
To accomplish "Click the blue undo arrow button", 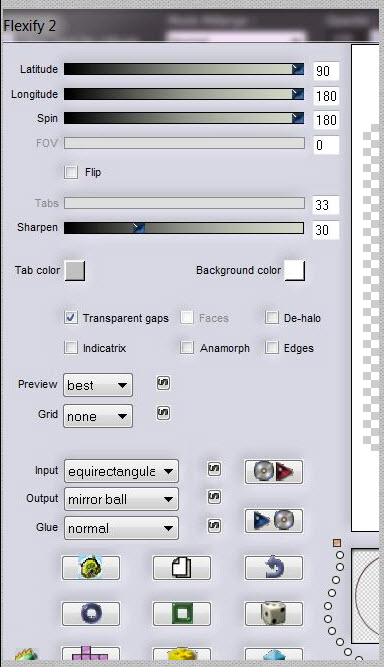I will click(x=273, y=567).
